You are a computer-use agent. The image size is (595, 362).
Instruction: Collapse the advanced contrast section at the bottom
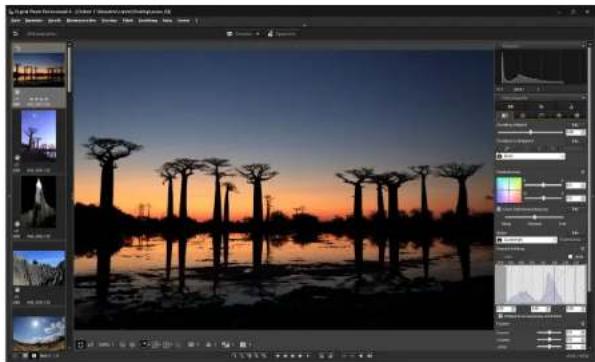point(583,324)
